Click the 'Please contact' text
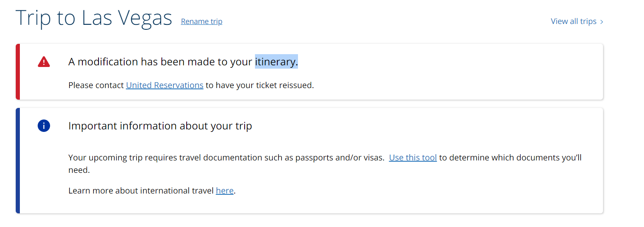This screenshot has height=227, width=644. point(96,86)
